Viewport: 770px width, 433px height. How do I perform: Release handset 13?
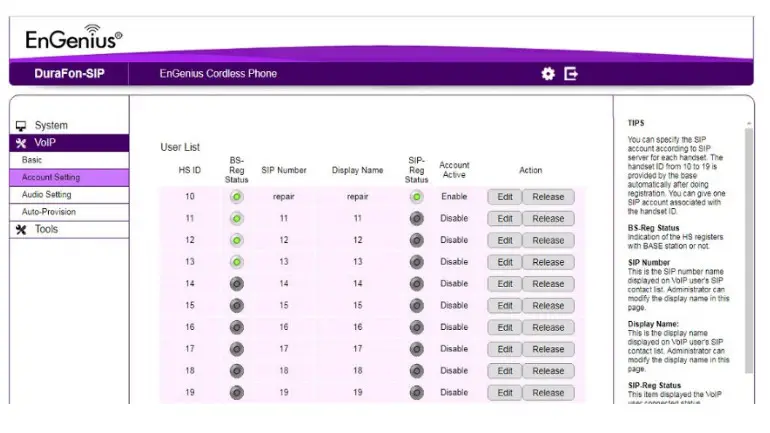(548, 262)
